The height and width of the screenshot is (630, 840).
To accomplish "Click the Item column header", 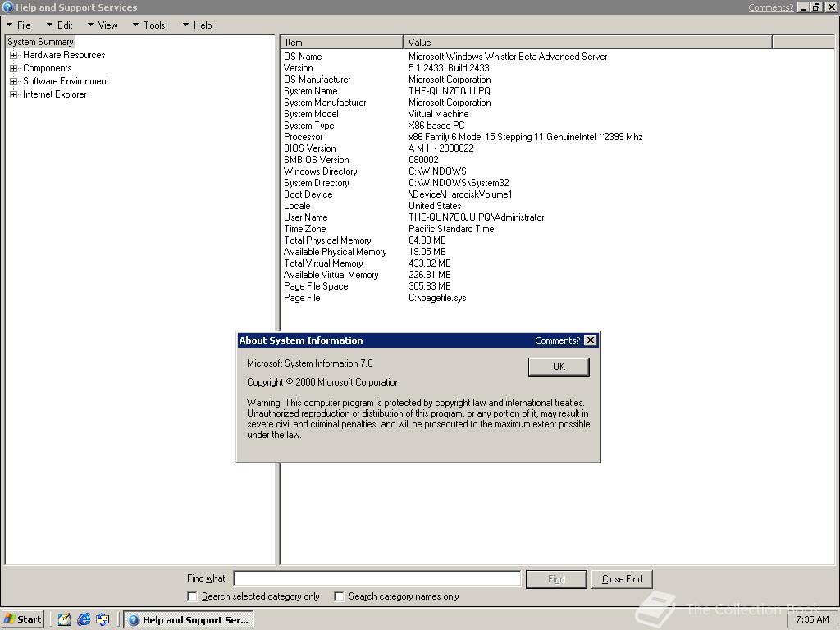I will tap(341, 43).
